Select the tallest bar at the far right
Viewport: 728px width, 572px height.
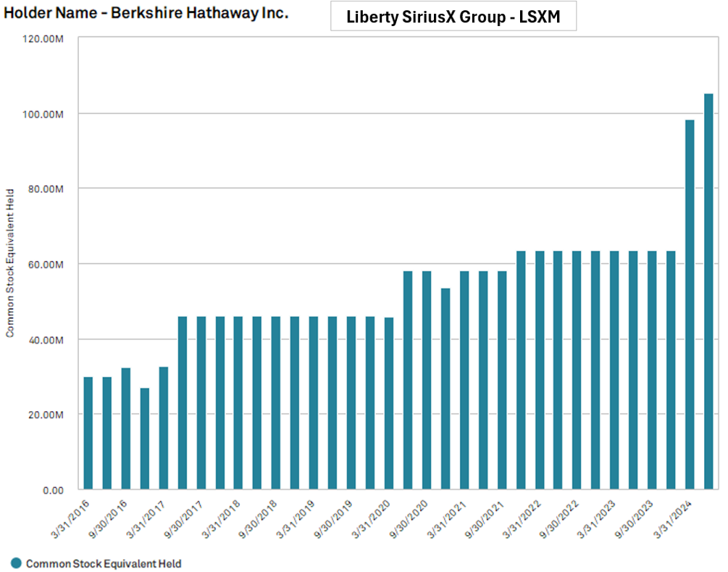point(708,291)
